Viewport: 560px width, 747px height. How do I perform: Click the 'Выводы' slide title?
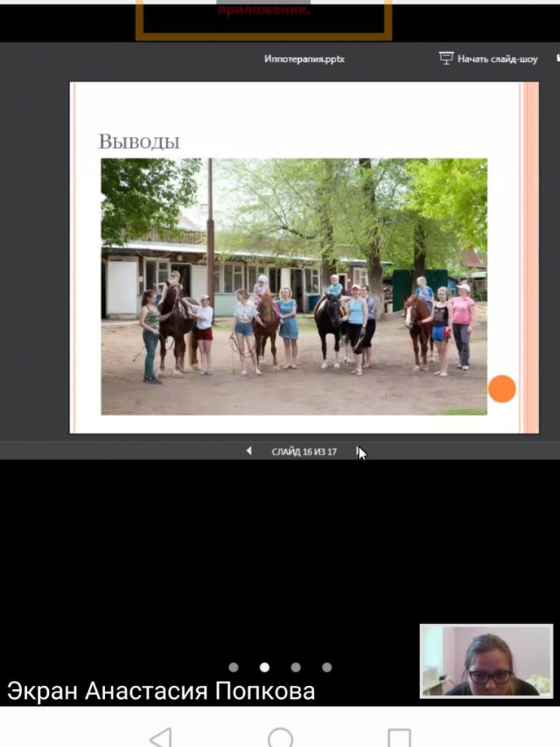point(139,142)
